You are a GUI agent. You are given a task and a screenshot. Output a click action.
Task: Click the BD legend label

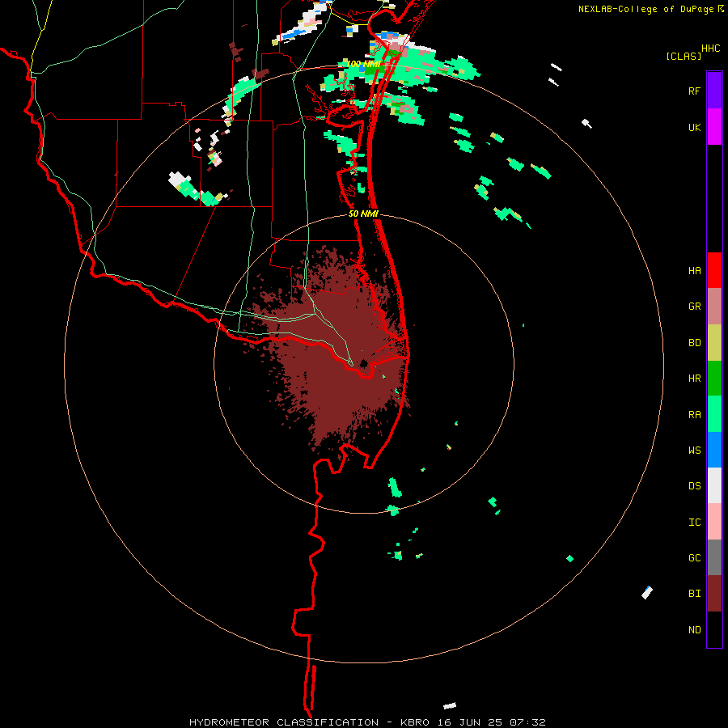694,343
